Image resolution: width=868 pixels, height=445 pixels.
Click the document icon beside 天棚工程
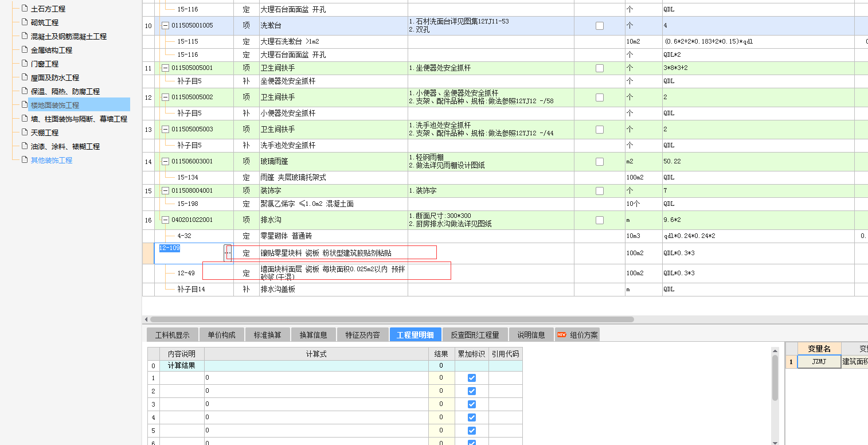click(24, 132)
